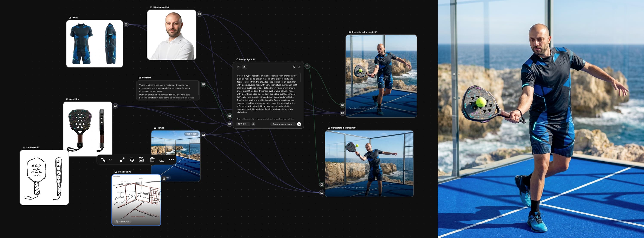644x238 pixels.
Task: Click the image port of Creazione #5 node
Action: 164,178
